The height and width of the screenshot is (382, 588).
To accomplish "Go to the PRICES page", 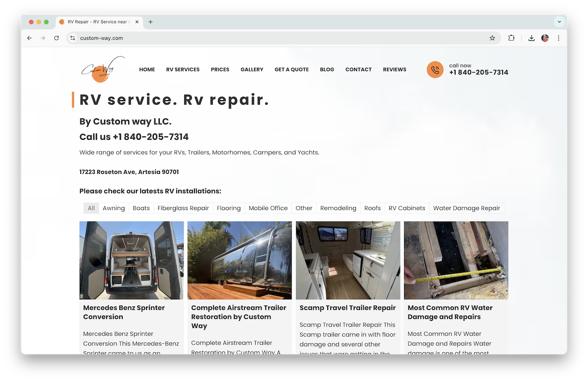I will [220, 70].
